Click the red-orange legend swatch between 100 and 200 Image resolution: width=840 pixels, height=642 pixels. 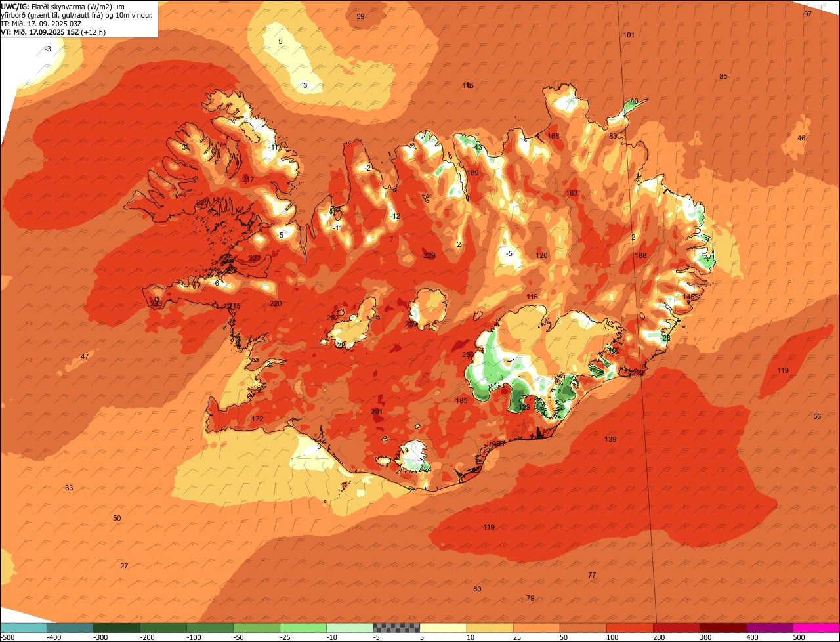pyautogui.click(x=629, y=628)
